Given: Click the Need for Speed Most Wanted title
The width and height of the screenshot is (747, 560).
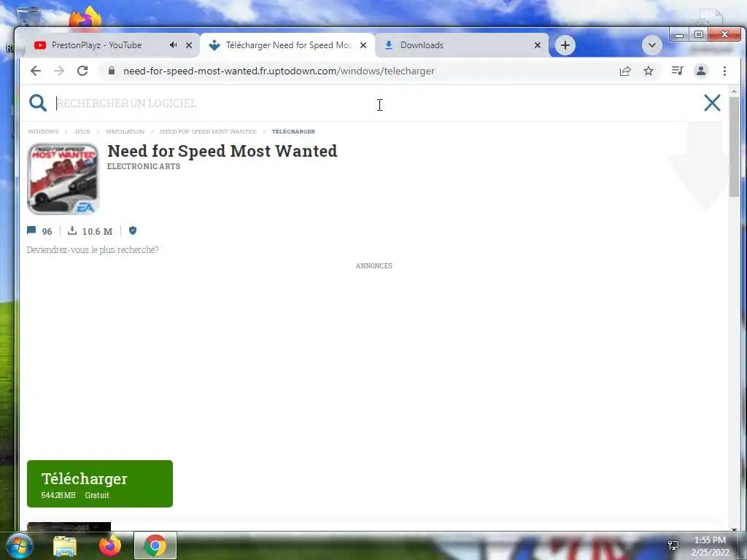Looking at the screenshot, I should pos(222,150).
